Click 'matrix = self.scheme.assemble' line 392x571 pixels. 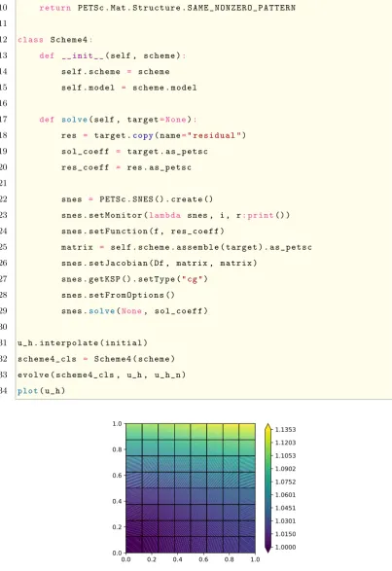(187, 247)
